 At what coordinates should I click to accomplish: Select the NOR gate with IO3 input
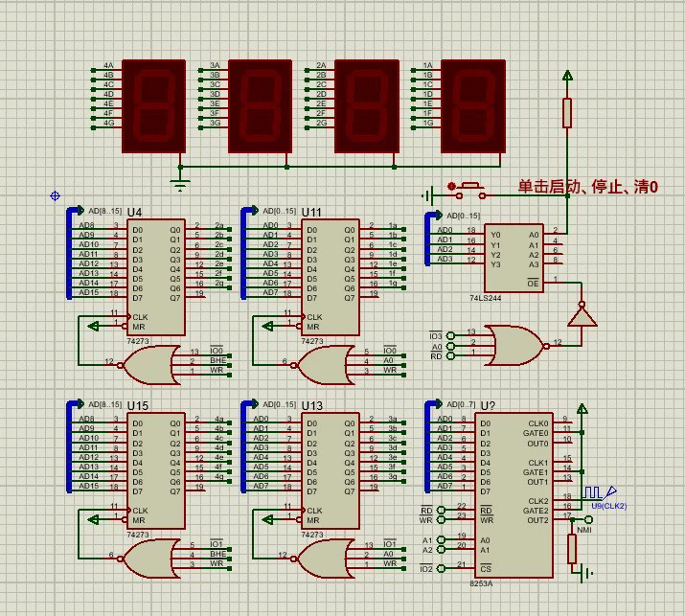[x=515, y=345]
